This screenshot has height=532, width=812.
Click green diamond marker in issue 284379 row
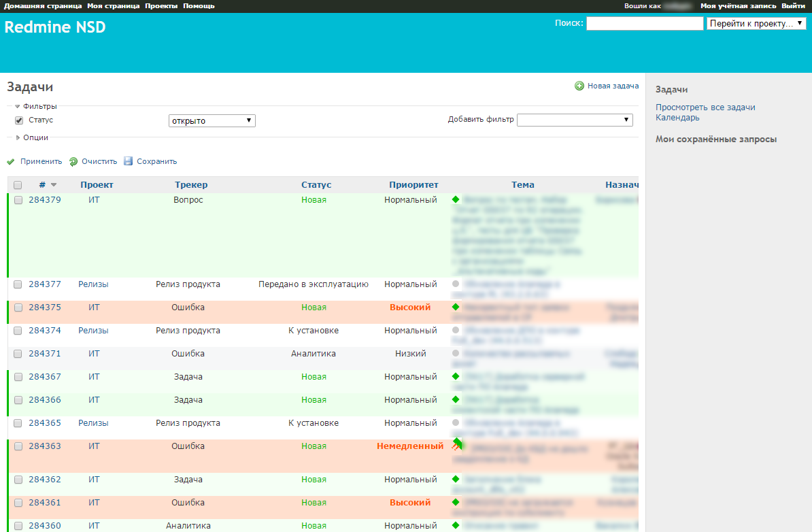coord(456,200)
